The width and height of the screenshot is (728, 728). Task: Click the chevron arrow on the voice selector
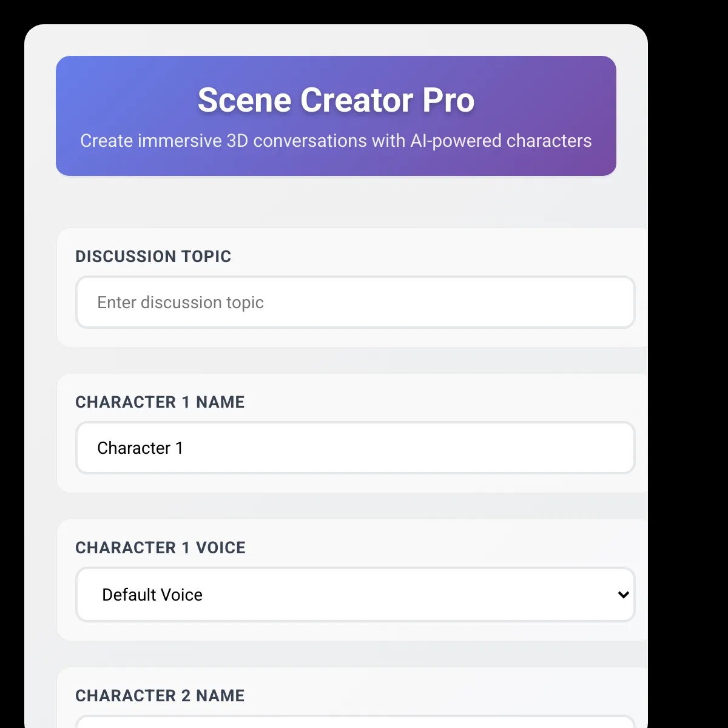[x=623, y=595]
